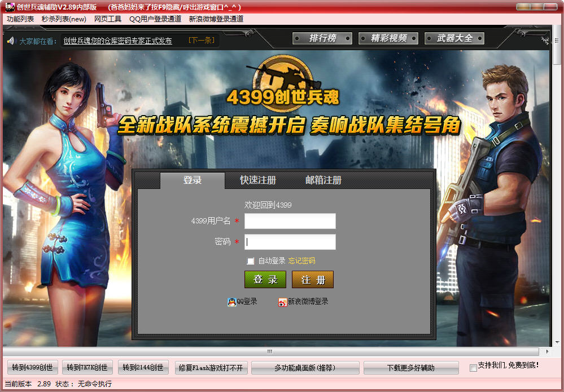Open the 武器大全 banner button
This screenshot has height=392, width=564.
pyautogui.click(x=454, y=38)
